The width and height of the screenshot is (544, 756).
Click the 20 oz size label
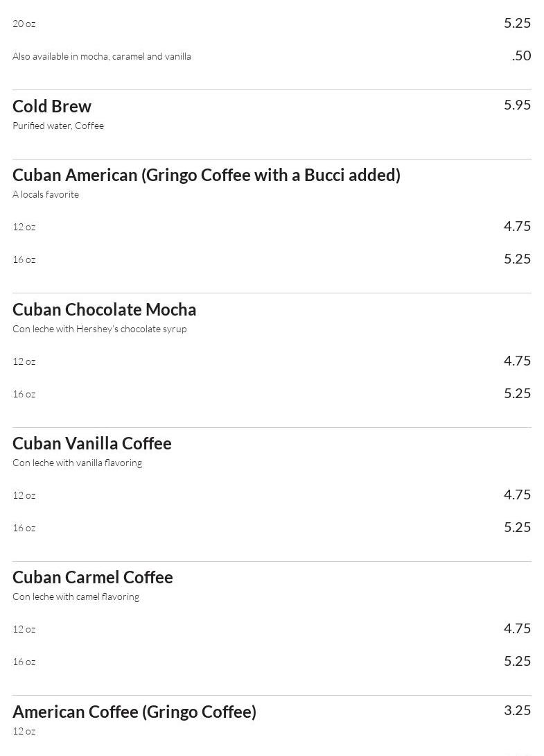click(24, 24)
